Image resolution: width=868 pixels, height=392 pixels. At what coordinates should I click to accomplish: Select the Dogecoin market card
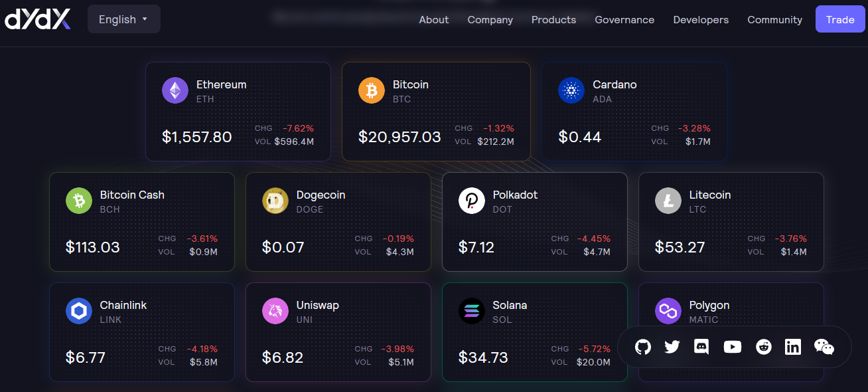coord(338,222)
